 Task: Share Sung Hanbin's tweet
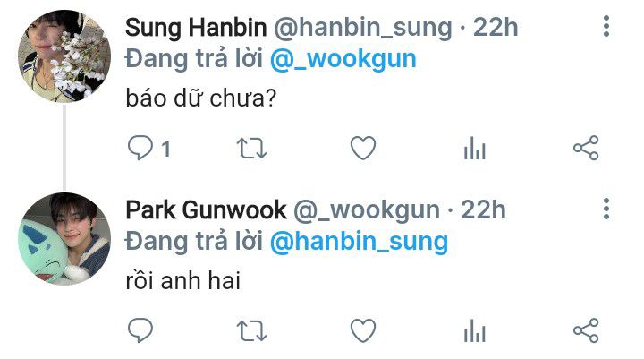586,148
